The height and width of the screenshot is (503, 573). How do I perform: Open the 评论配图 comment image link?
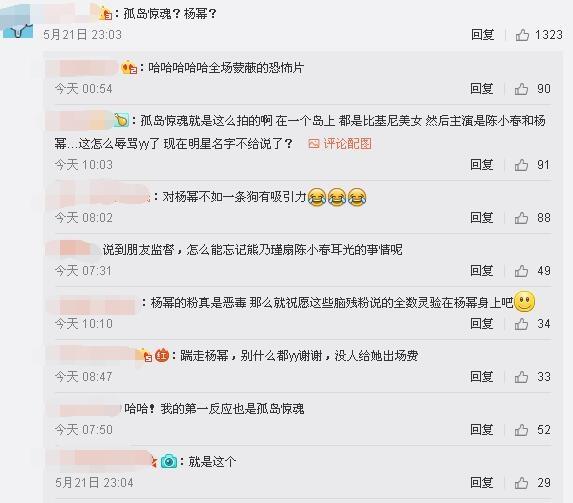click(x=340, y=144)
